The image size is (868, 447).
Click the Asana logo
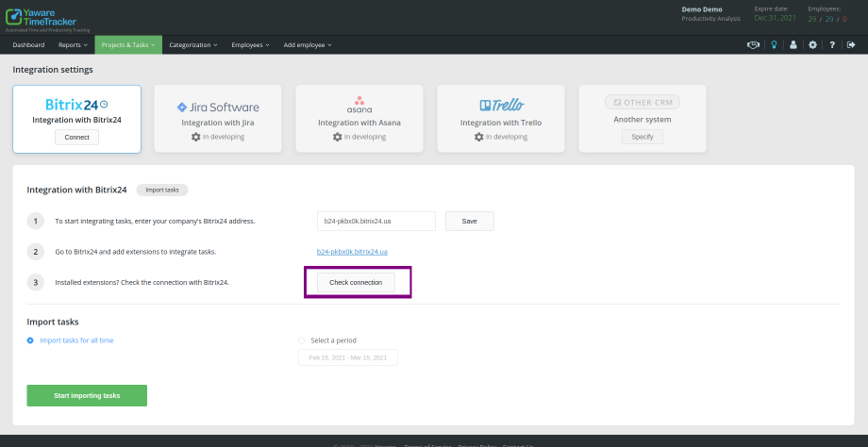point(359,105)
